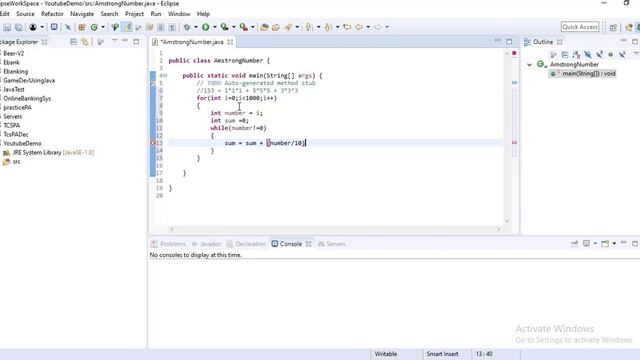
Task: Open Package Explorer View Menu arrow
Action: [x=115, y=41]
